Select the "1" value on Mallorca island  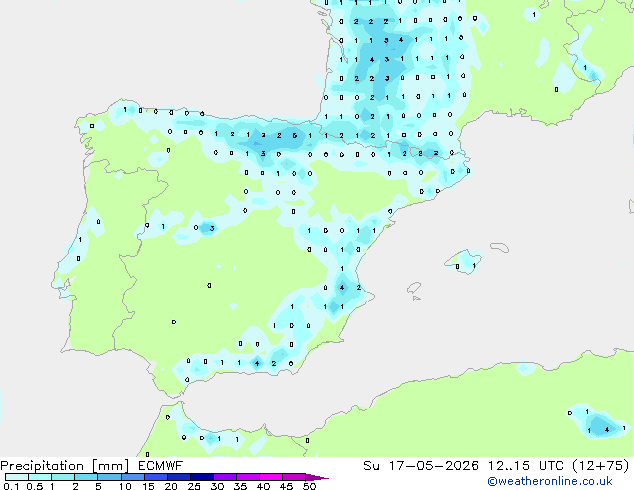[474, 266]
